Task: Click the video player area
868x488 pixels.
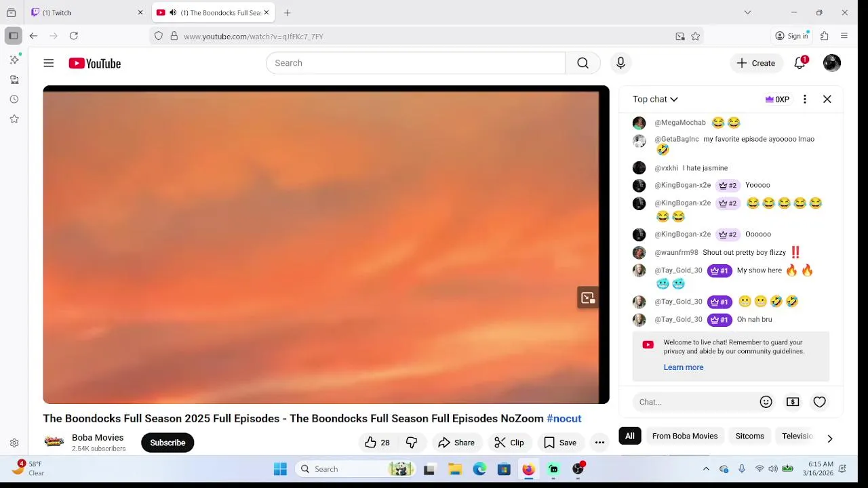Action: click(x=325, y=245)
